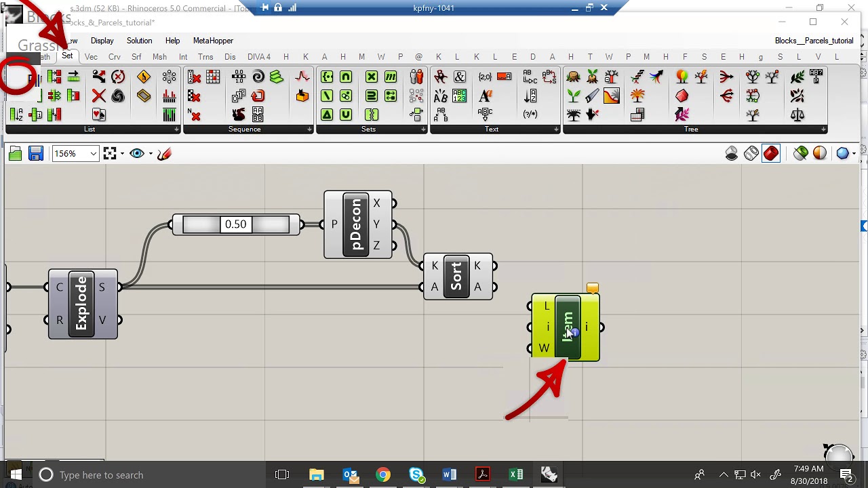Image resolution: width=868 pixels, height=488 pixels.
Task: Switch to wireframe preview mode
Action: [x=751, y=154]
